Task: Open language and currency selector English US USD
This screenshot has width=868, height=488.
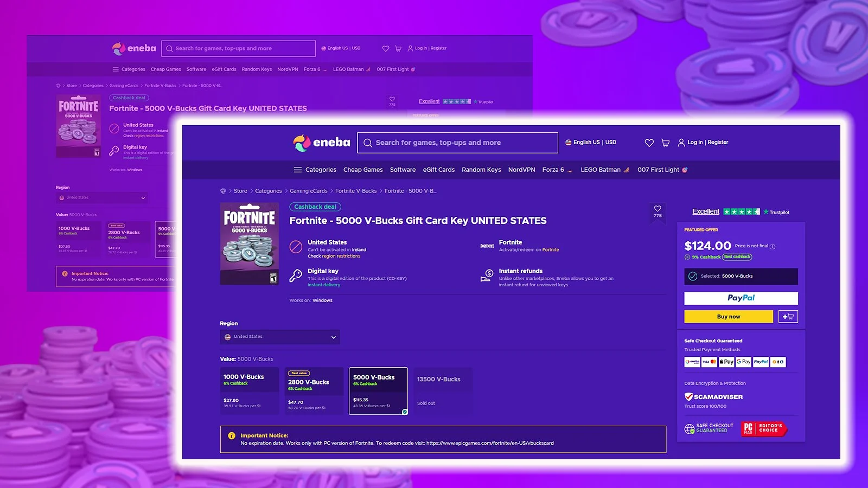Action: tap(591, 143)
